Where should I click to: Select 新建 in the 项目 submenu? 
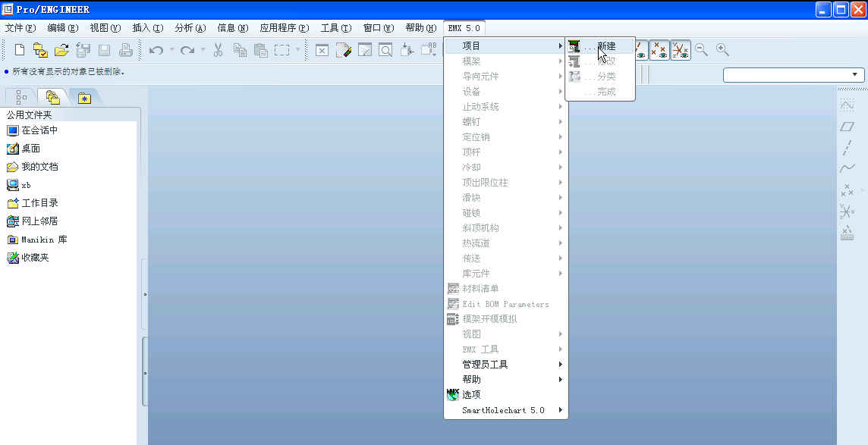(599, 46)
